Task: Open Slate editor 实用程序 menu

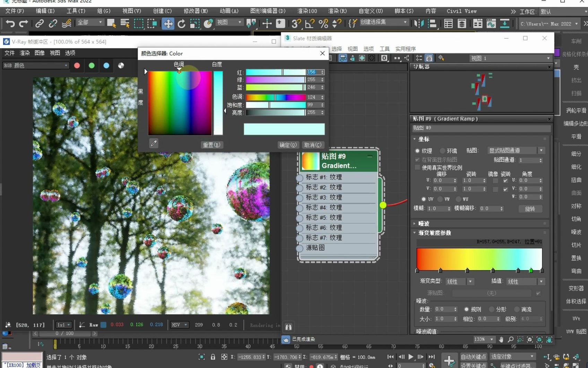Action: coord(405,49)
